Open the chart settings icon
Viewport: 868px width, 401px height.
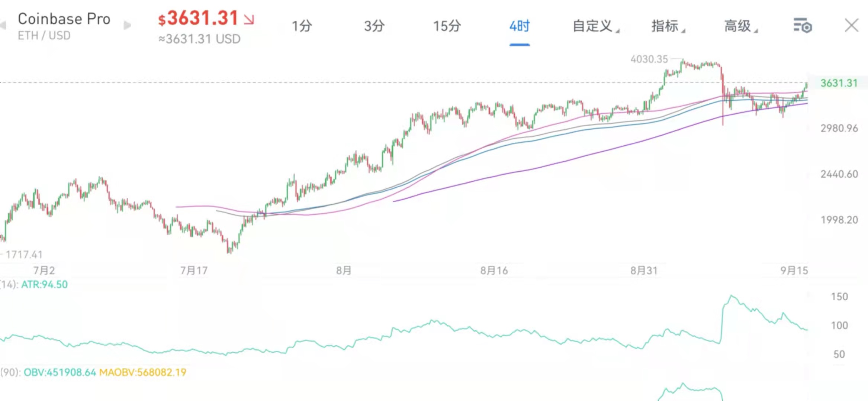[803, 26]
